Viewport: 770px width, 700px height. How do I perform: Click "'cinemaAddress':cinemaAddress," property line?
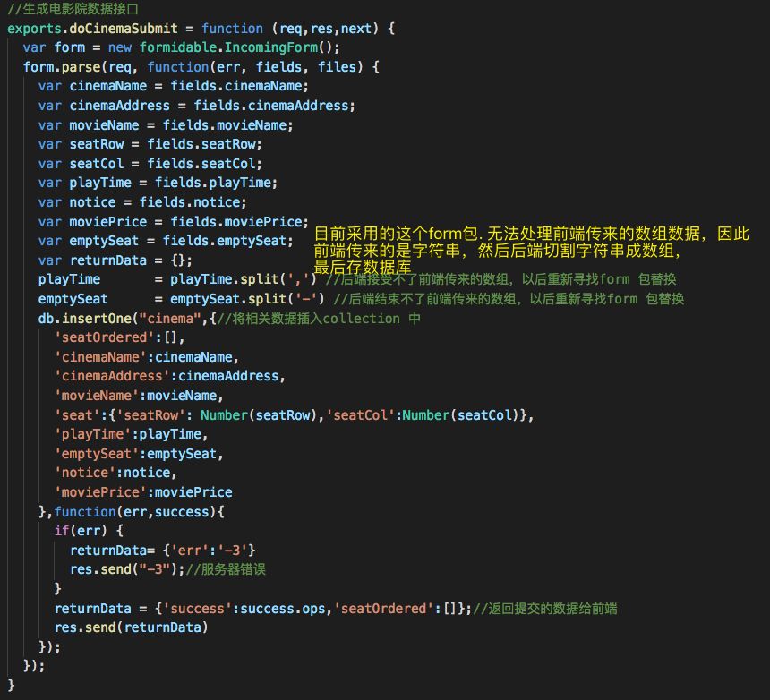[169, 376]
